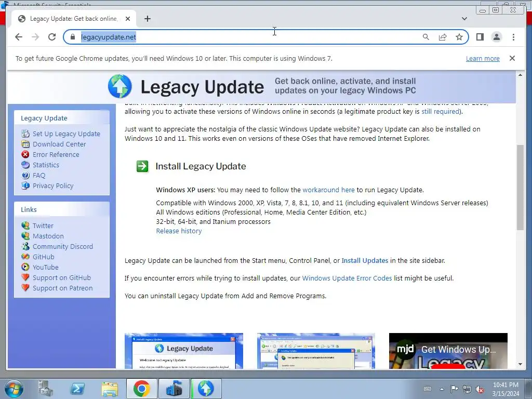Go back with the browser back arrow
Viewport: 532px width, 399px height.
[19, 37]
